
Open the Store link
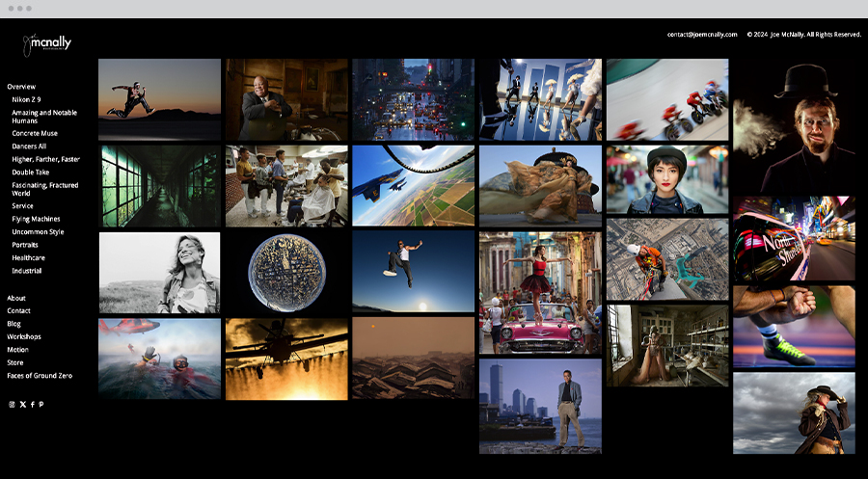click(14, 362)
